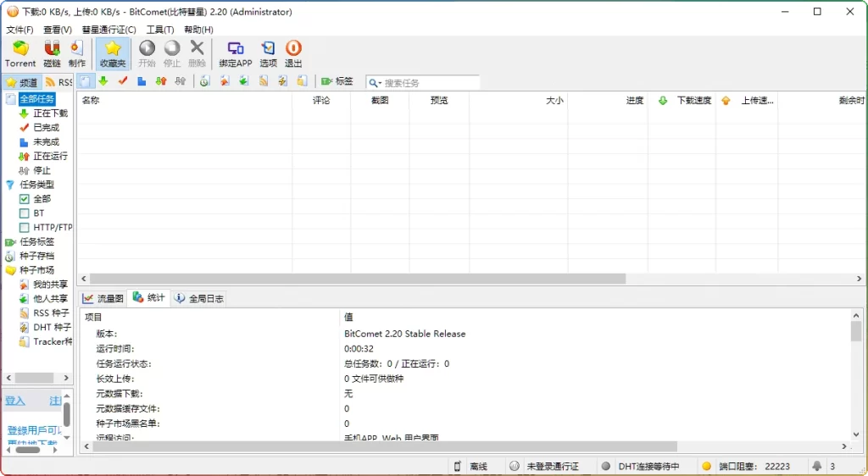868x476 pixels.
Task: Click the 停止 stop task button
Action: (x=172, y=53)
